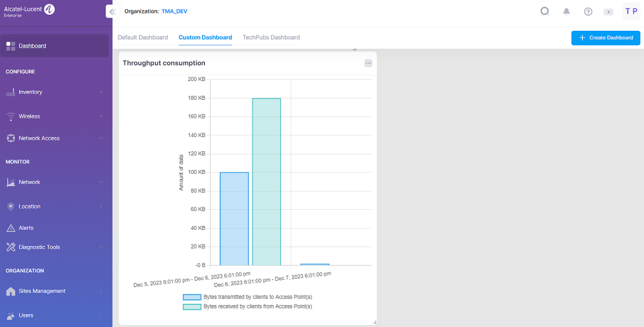Open Alerts from the sidebar
Image resolution: width=644 pixels, height=327 pixels.
(x=26, y=228)
